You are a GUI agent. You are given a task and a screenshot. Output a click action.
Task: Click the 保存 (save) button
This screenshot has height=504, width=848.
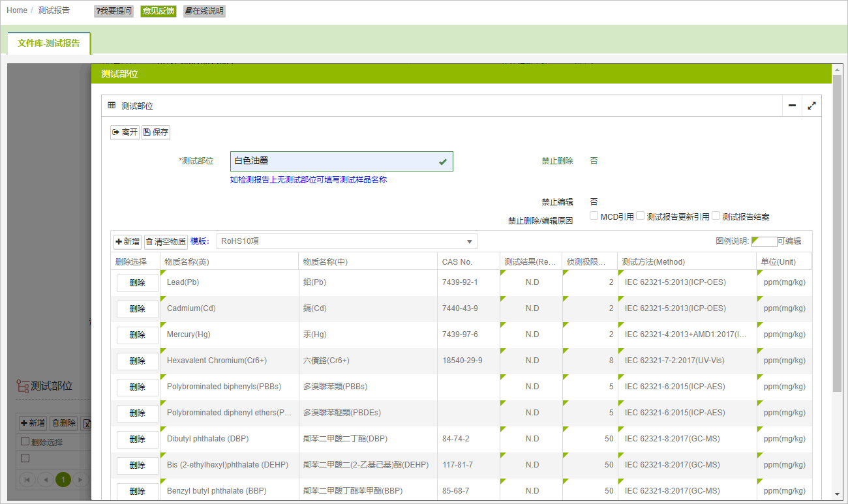click(x=156, y=132)
